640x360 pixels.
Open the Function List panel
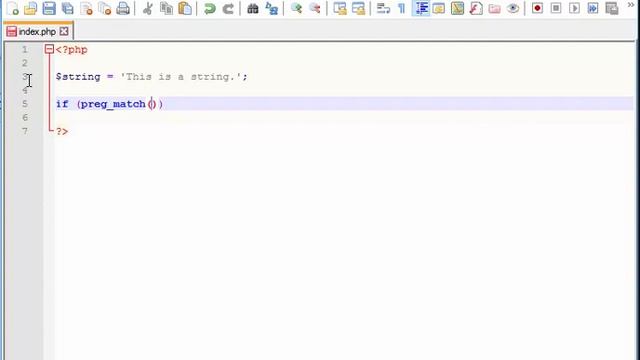click(x=476, y=8)
